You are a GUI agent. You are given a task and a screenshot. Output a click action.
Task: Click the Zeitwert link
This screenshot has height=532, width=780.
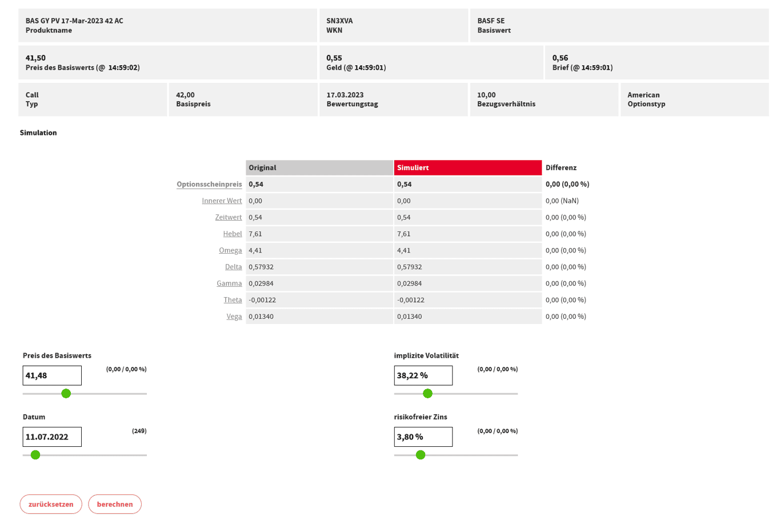[228, 217]
